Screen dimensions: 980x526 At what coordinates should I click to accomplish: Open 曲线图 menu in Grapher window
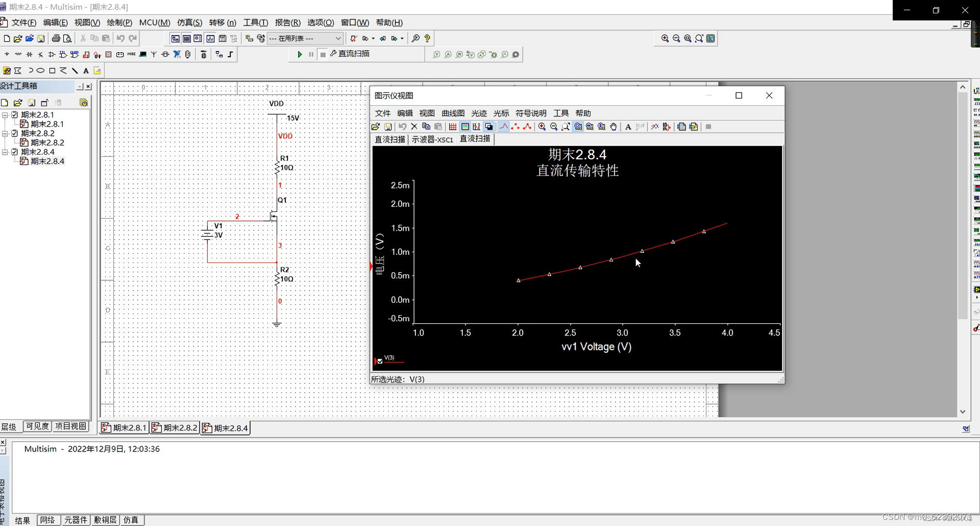(x=453, y=113)
